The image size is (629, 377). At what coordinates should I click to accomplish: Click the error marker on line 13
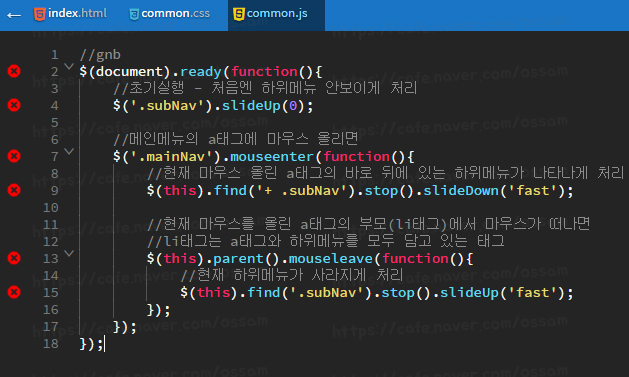pyautogui.click(x=14, y=258)
